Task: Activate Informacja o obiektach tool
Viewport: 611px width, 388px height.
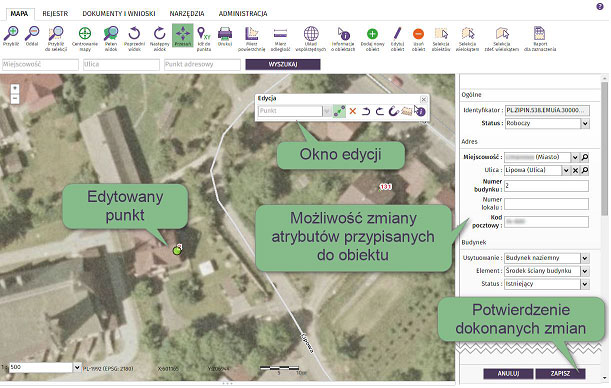Action: (343, 39)
